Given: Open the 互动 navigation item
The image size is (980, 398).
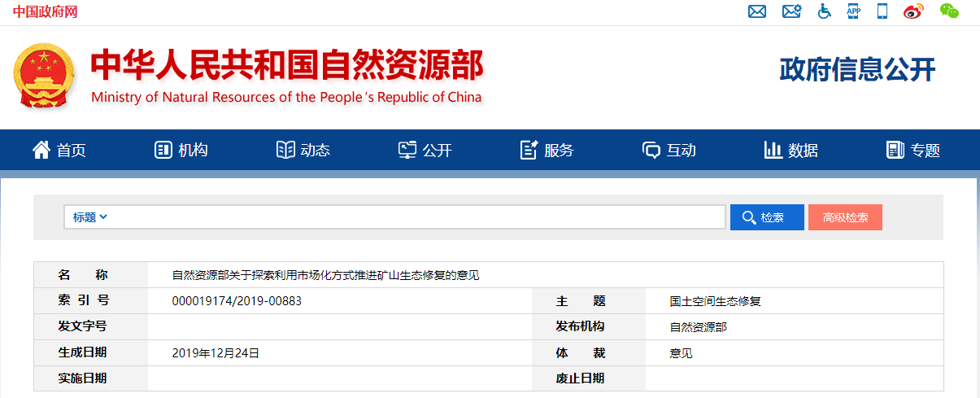Looking at the screenshot, I should tap(669, 151).
